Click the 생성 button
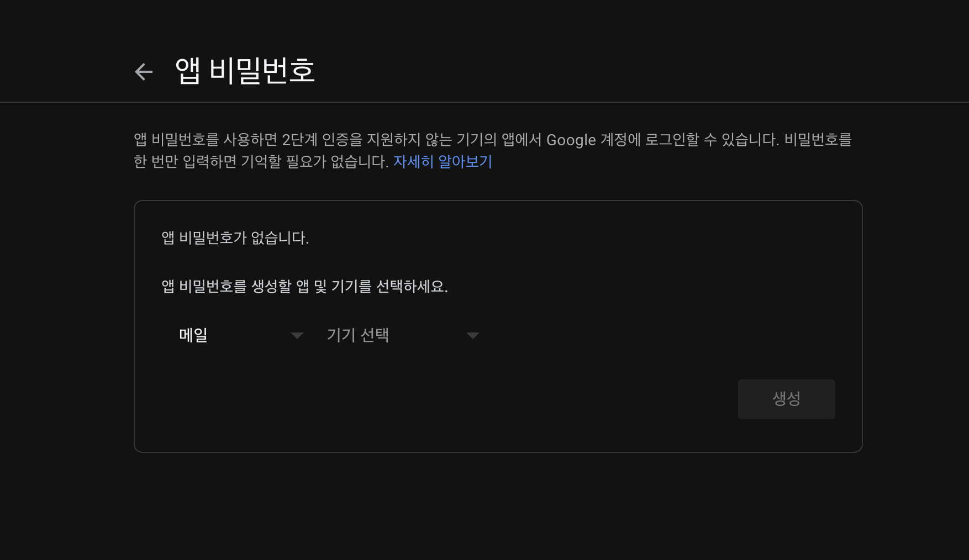This screenshot has width=969, height=560. tap(786, 399)
